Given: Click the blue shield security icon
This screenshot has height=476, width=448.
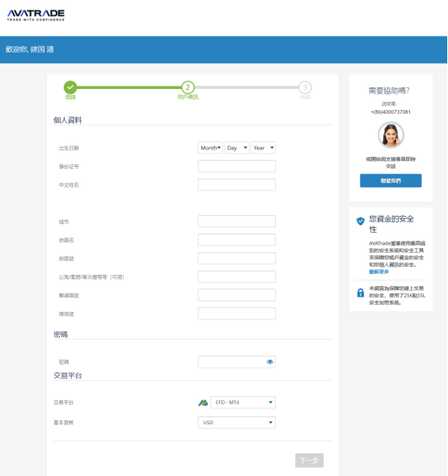Looking at the screenshot, I should coord(361,221).
